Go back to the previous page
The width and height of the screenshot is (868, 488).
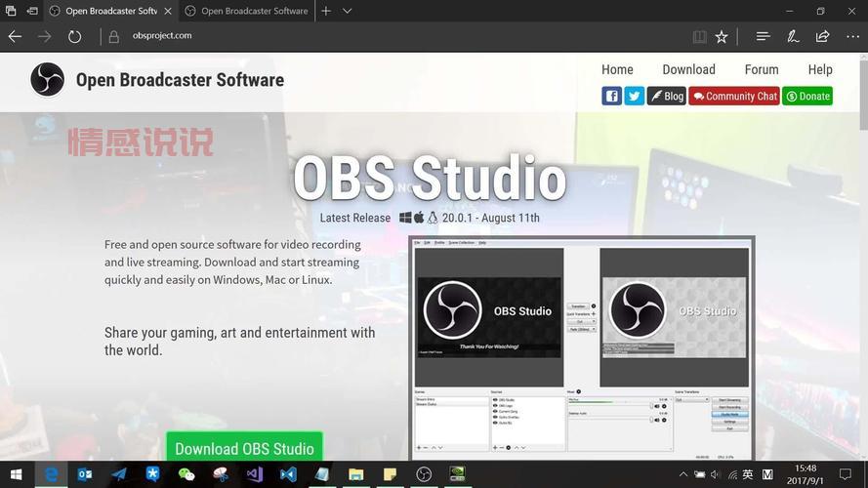(x=15, y=36)
